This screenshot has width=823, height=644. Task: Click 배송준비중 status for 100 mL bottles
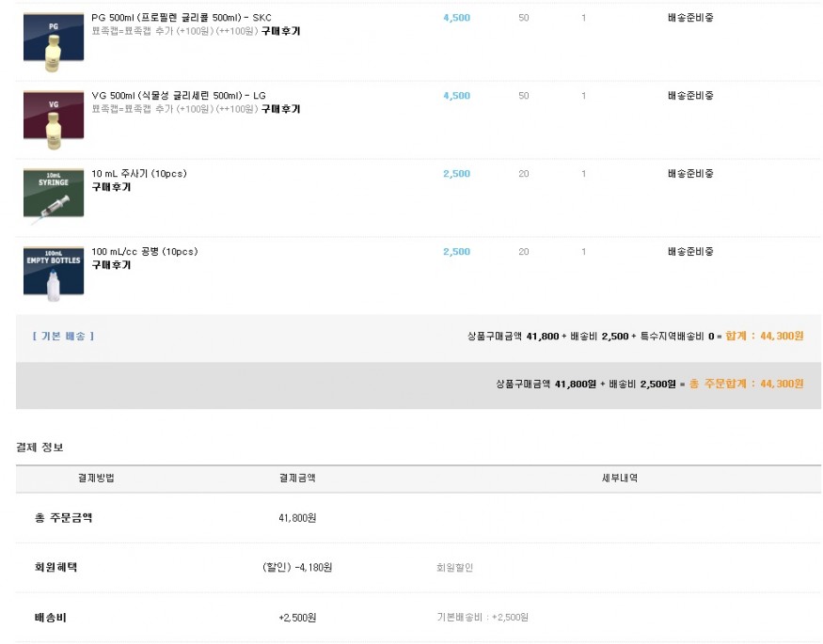[690, 252]
